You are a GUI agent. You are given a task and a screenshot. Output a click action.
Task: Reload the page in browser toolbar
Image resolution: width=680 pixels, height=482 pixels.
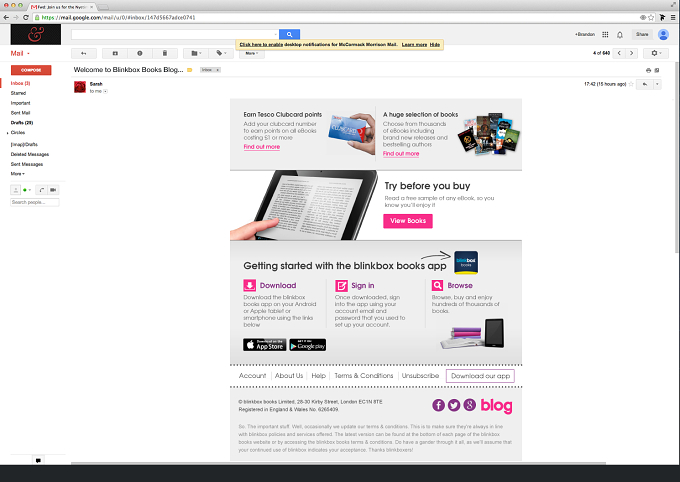(x=26, y=17)
